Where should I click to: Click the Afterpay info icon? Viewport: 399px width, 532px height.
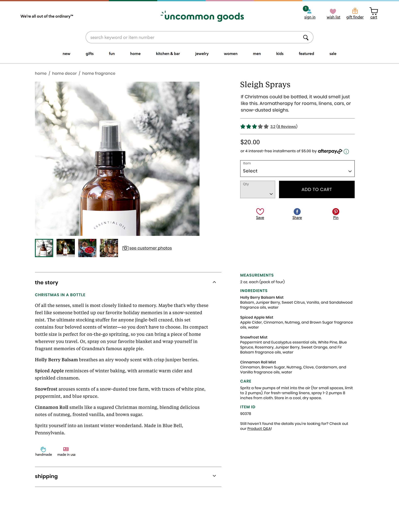(346, 151)
